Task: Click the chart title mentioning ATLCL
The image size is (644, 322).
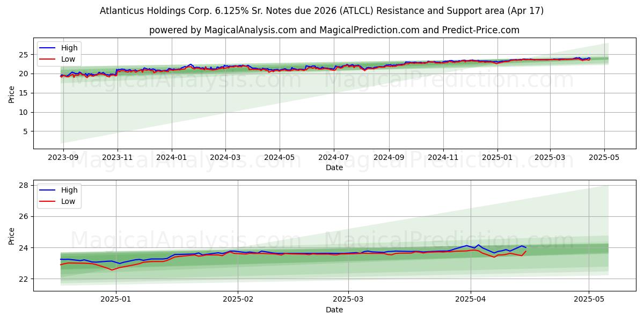Action: [321, 11]
